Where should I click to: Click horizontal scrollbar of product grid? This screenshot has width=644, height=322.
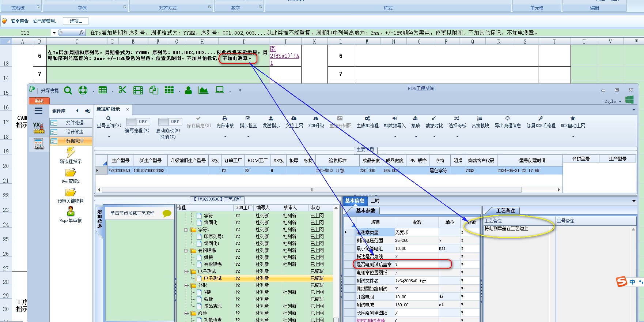pyautogui.click(x=312, y=190)
